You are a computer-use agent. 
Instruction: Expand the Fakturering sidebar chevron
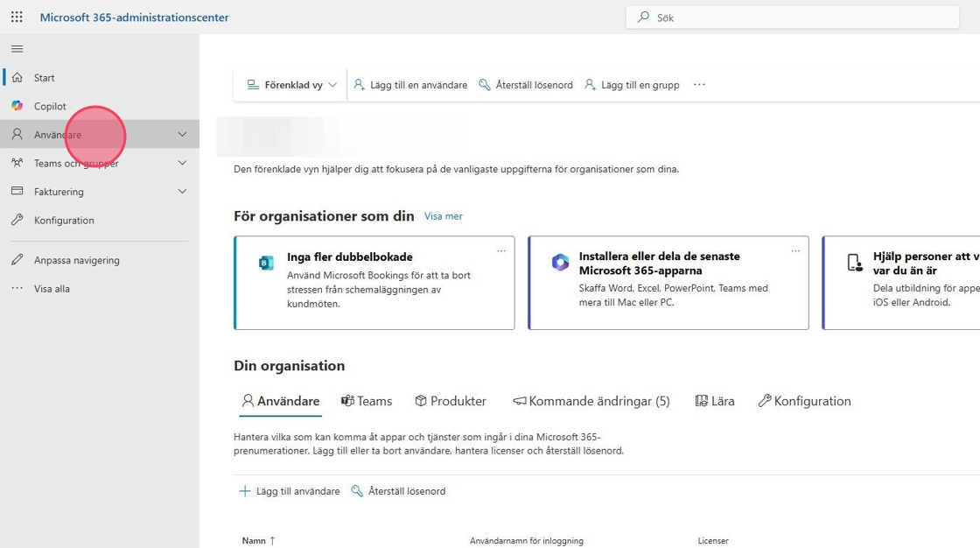pos(182,192)
